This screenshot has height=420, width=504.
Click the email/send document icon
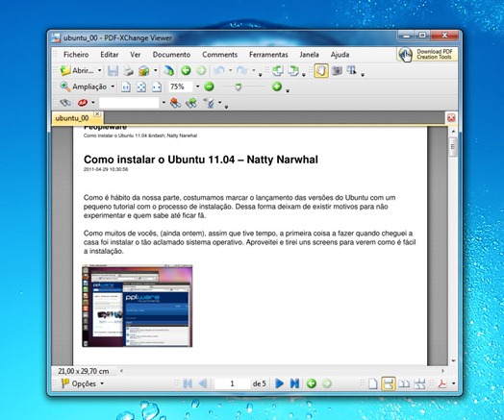coord(143,71)
